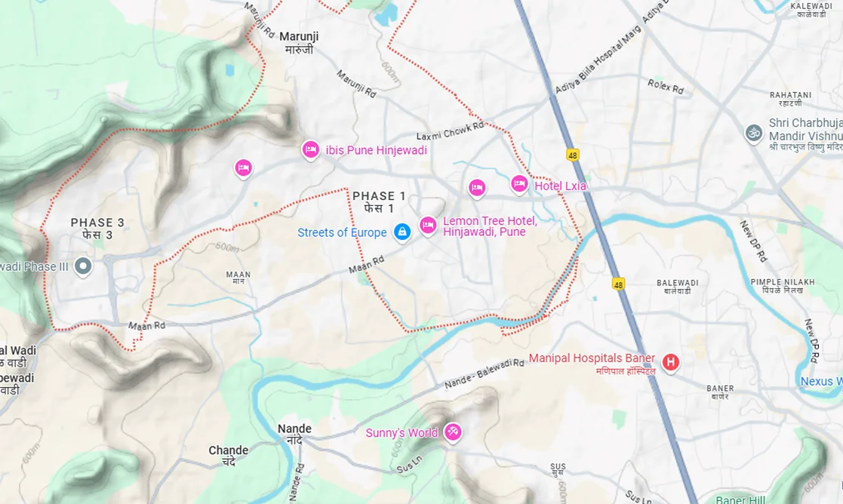The height and width of the screenshot is (504, 843).
Task: Select the Hotel Lxia bed icon
Action: tap(518, 185)
